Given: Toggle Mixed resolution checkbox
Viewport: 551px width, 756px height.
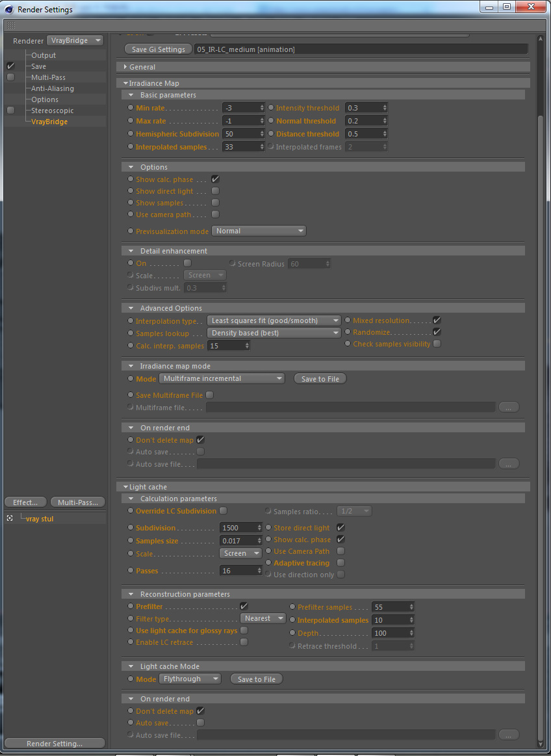Looking at the screenshot, I should 437,320.
